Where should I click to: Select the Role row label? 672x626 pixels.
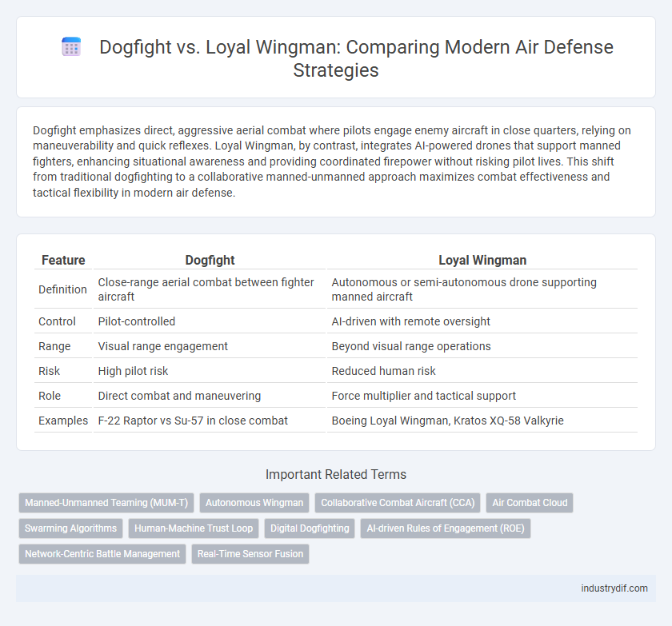coord(50,396)
